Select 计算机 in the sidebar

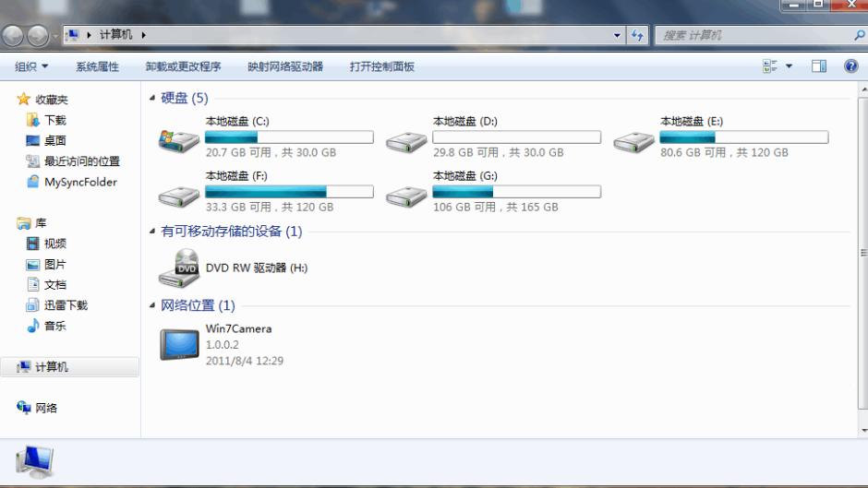[70, 367]
